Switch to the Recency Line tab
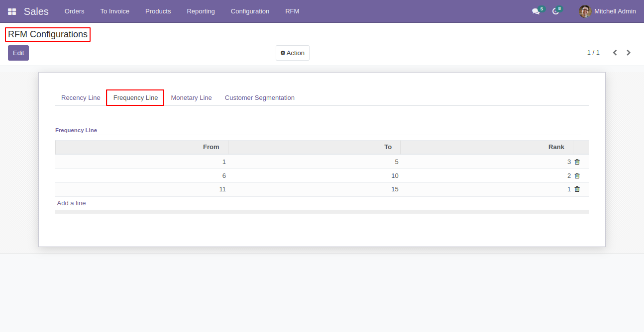Screen dimensions: 644x332 pos(81,98)
